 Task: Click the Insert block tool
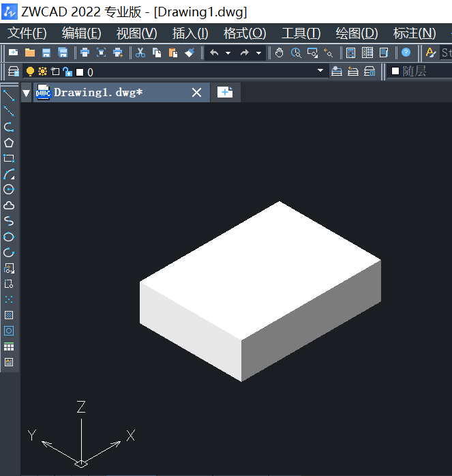pos(9,269)
